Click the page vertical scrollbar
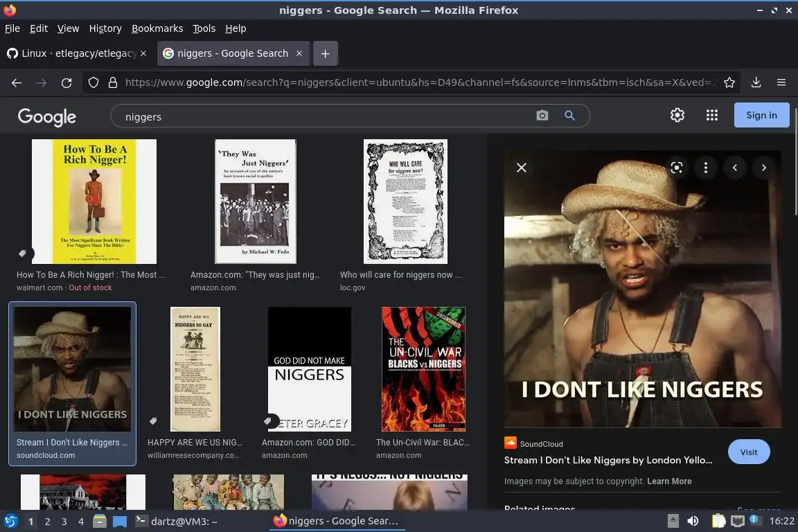The image size is (798, 532). coord(795,163)
